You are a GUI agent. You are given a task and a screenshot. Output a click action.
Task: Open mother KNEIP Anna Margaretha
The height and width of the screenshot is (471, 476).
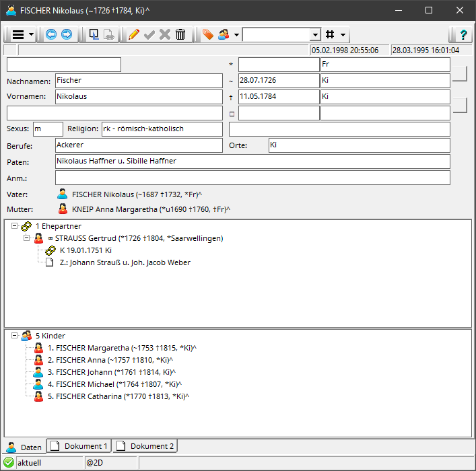point(151,209)
